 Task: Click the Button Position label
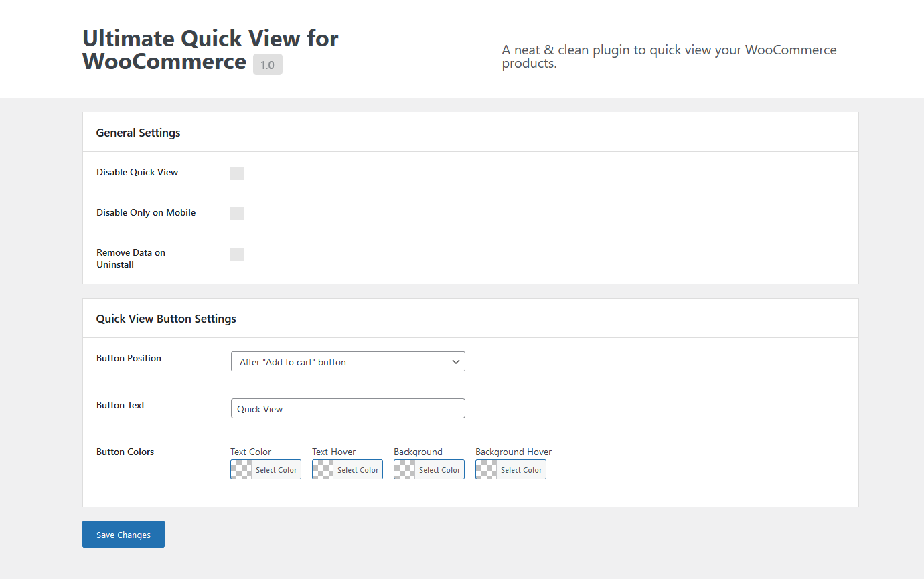pos(129,358)
